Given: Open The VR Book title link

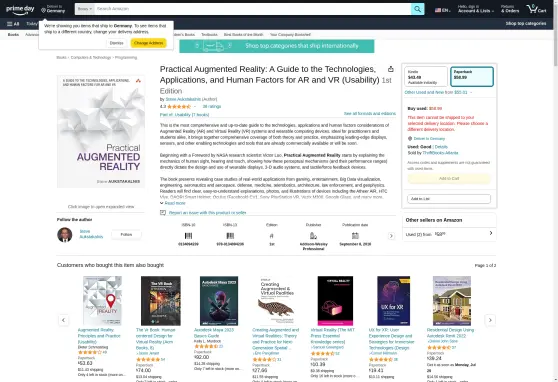Looking at the screenshot, I should point(156,339).
